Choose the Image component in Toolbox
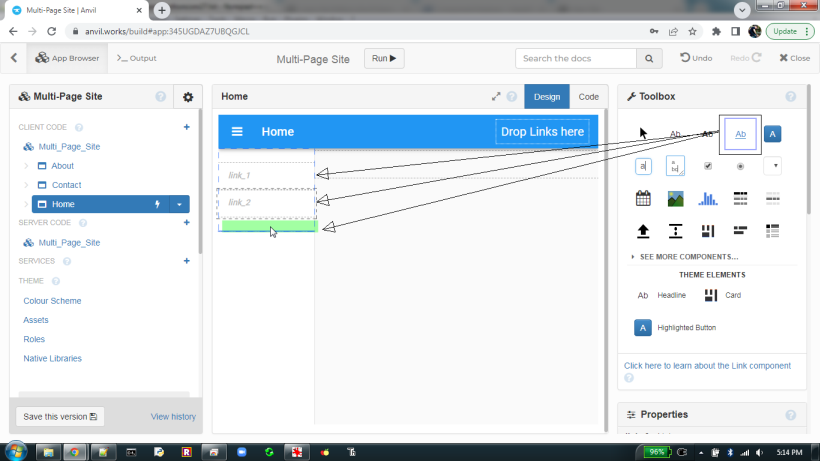Screen dimensions: 820x461 click(676, 198)
